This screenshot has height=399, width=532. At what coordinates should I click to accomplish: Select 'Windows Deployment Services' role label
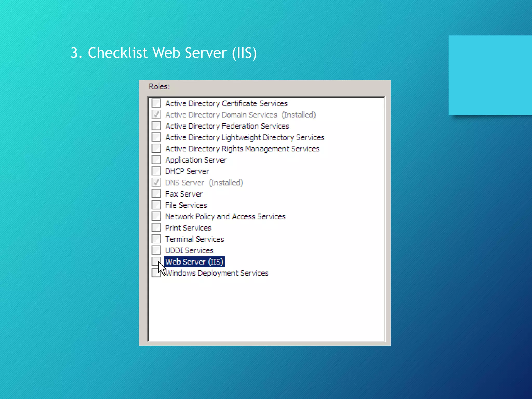click(217, 273)
